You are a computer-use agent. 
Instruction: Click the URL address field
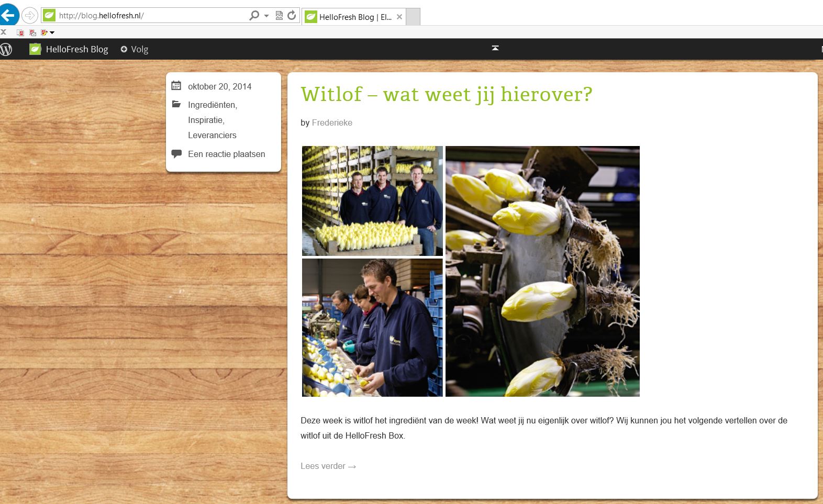click(152, 16)
